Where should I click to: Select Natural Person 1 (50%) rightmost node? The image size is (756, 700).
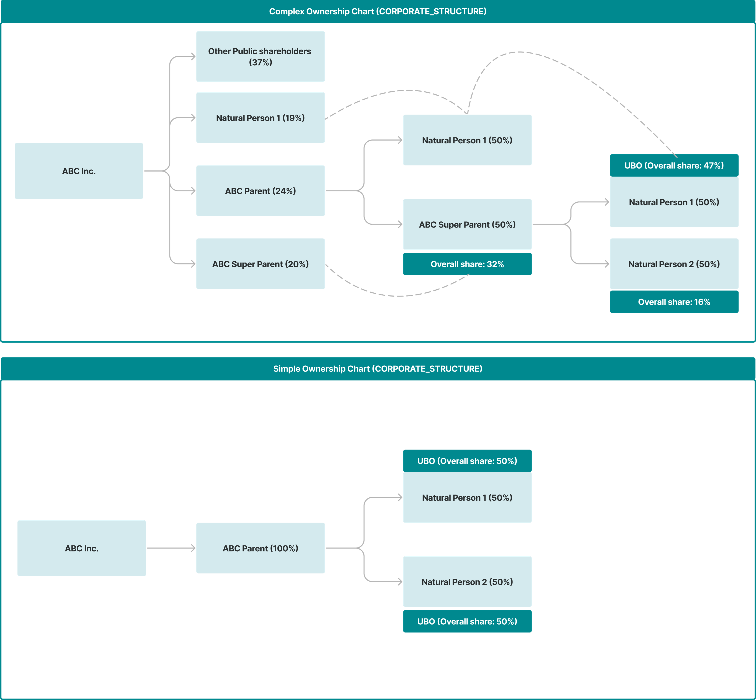tap(674, 202)
